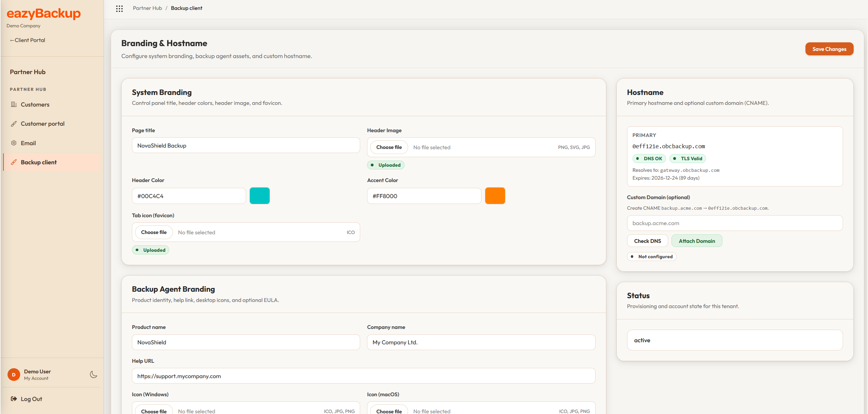The image size is (868, 414).
Task: Open Email settings in the sidebar
Action: coord(52,143)
